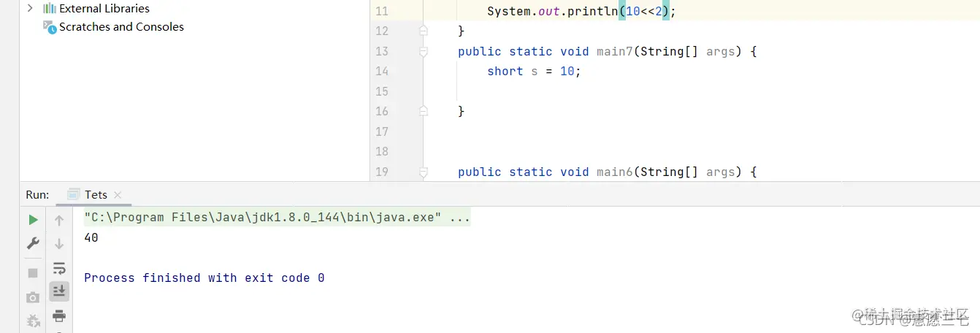Click the 'short s = 10;' code line
Viewport: 980px width, 333px height.
tap(534, 71)
